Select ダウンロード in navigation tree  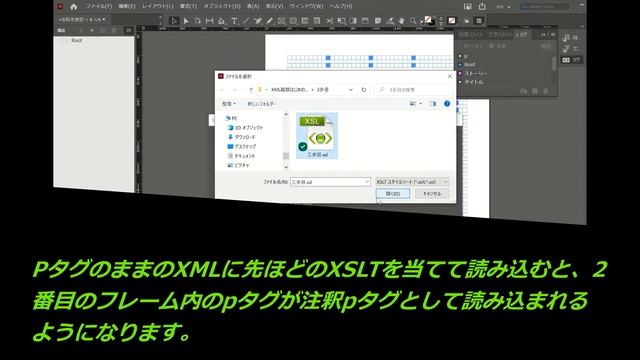242,137
